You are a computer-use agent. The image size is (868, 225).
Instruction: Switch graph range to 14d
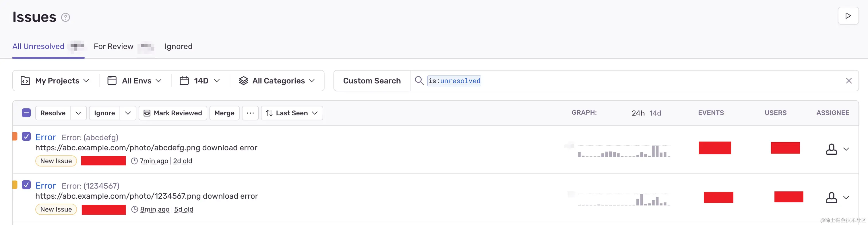click(x=655, y=113)
